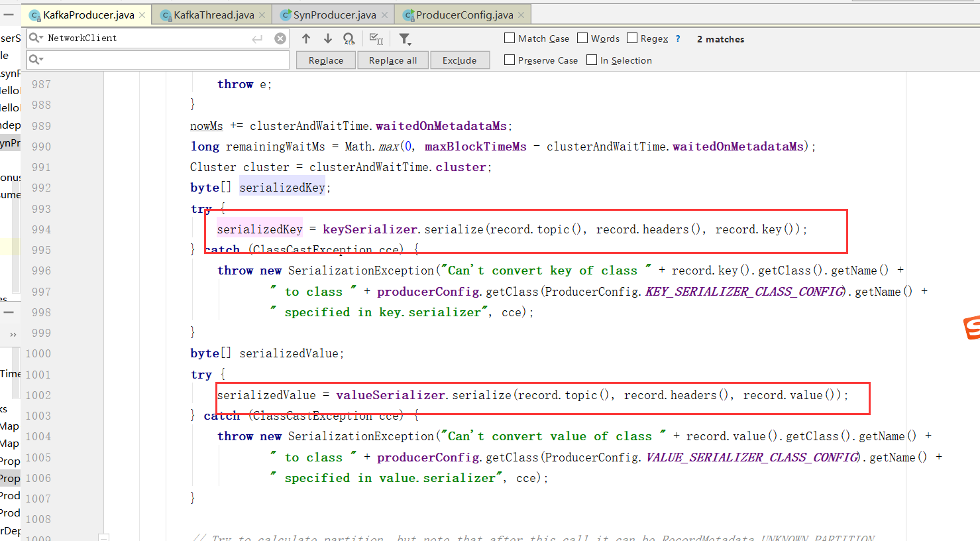Click line number 1006 in gutter
This screenshot has height=541, width=980.
38,478
